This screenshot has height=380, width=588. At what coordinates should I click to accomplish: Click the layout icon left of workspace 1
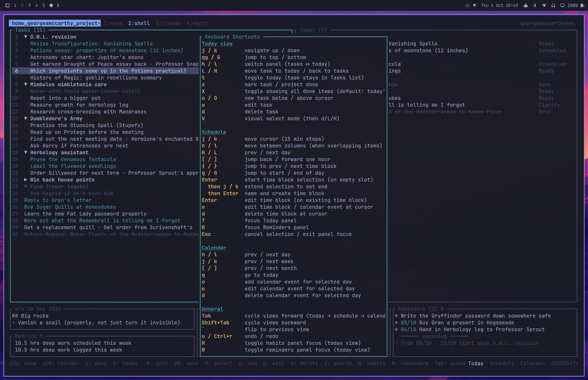click(x=7, y=5)
